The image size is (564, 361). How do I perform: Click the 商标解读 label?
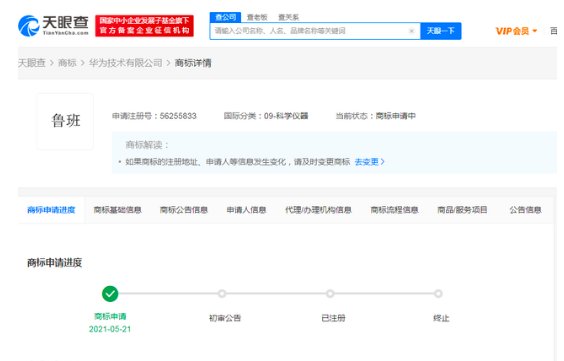coord(147,145)
